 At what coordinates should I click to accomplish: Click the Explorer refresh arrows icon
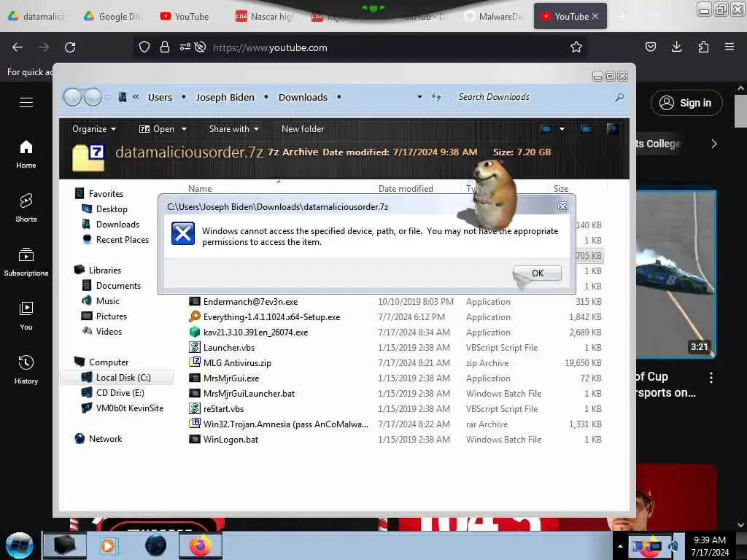click(436, 97)
